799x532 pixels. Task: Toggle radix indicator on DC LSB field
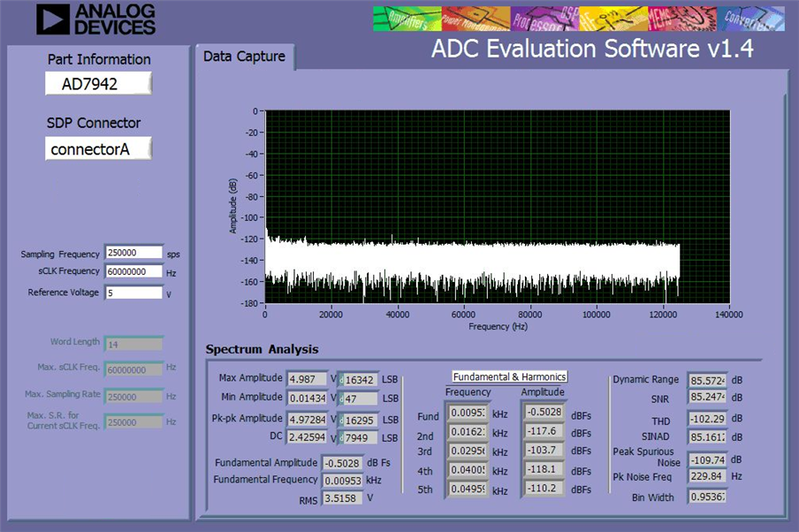pyautogui.click(x=341, y=438)
